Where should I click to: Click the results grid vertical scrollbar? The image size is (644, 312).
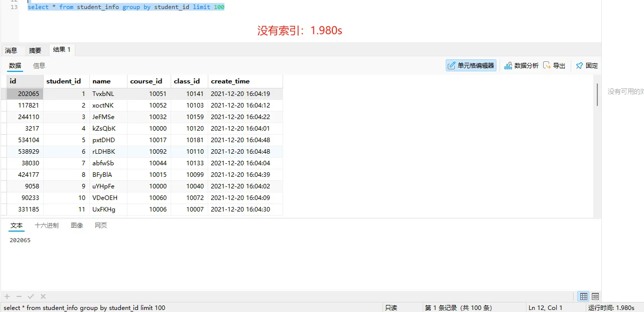tap(597, 95)
